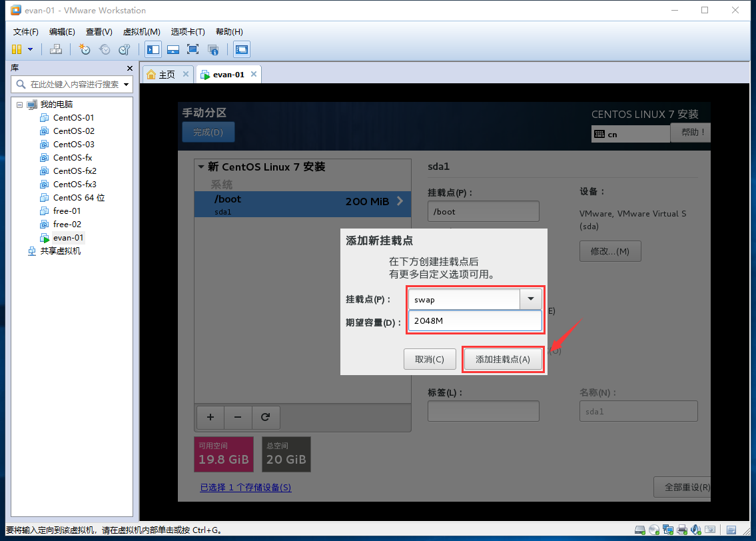Image resolution: width=756 pixels, height=541 pixels.
Task: Click the 标签(L) input field
Action: click(483, 411)
